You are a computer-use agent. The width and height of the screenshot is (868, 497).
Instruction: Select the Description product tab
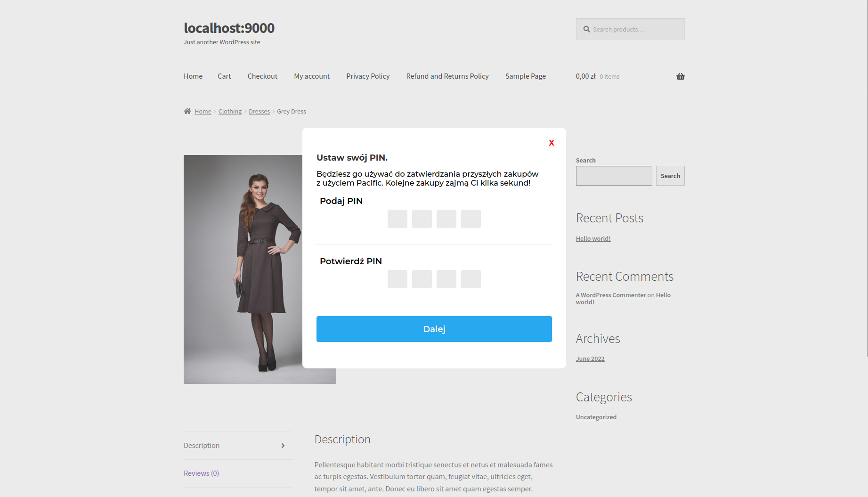(x=238, y=446)
